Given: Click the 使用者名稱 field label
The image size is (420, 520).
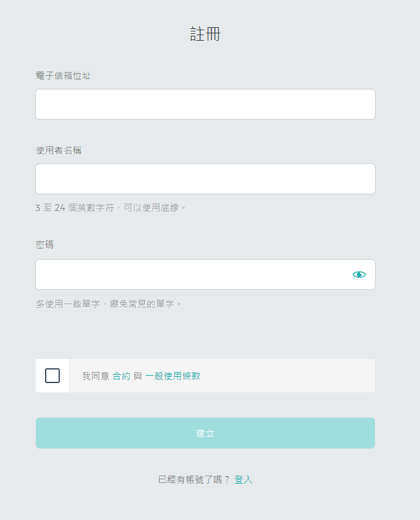Looking at the screenshot, I should tap(59, 151).
